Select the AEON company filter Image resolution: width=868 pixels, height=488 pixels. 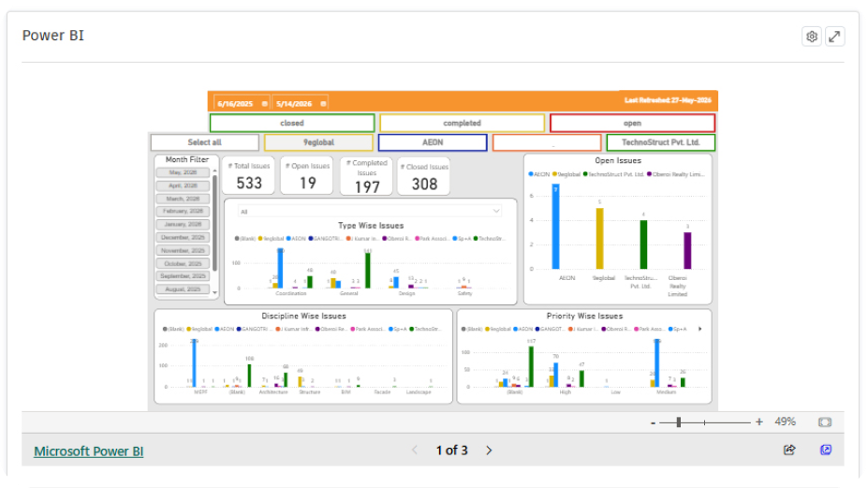[433, 142]
